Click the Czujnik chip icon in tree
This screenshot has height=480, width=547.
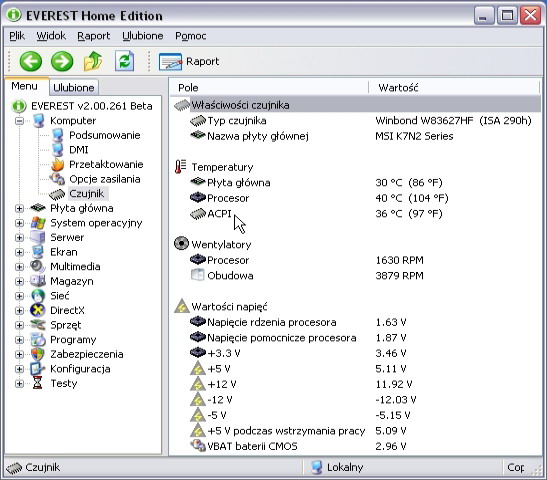[57, 194]
